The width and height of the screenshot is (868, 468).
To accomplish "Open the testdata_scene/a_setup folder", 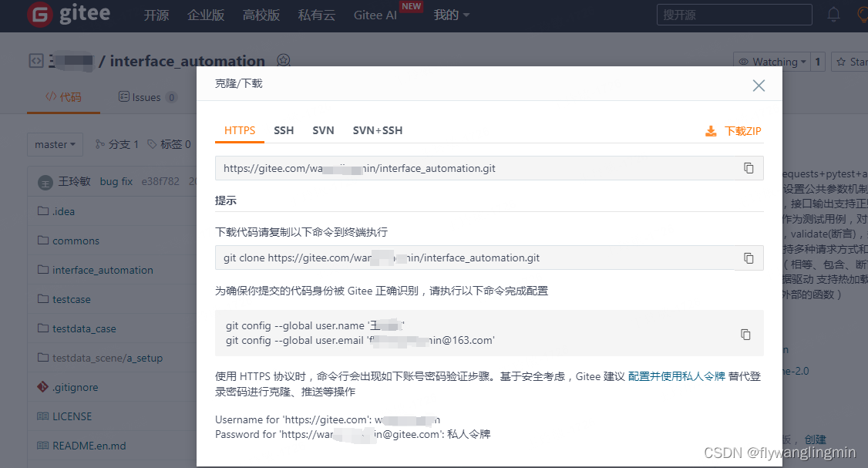I will pyautogui.click(x=107, y=358).
